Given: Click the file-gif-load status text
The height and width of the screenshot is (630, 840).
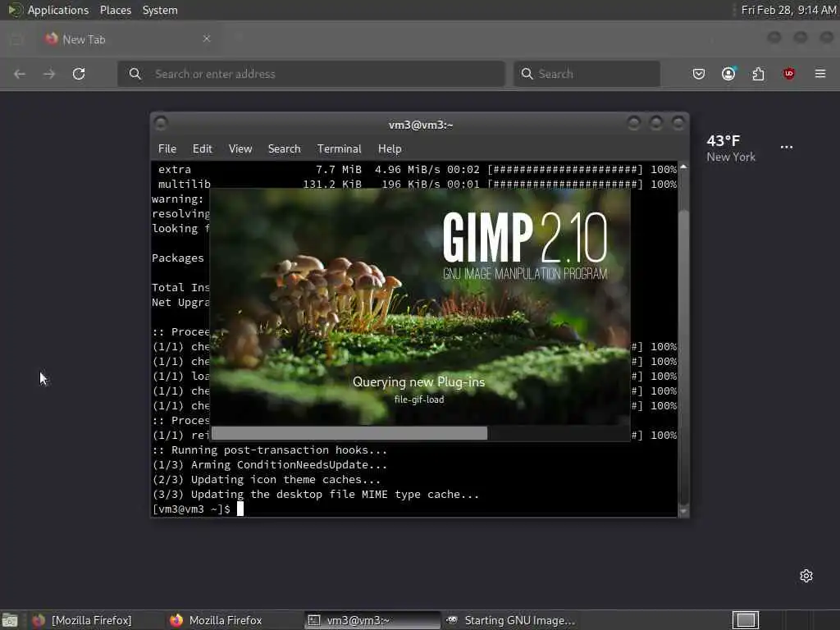Looking at the screenshot, I should (419, 399).
